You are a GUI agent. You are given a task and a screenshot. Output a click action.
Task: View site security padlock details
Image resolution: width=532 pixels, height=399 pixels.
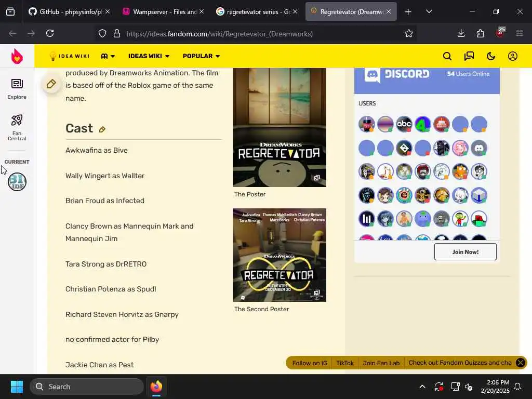(117, 34)
